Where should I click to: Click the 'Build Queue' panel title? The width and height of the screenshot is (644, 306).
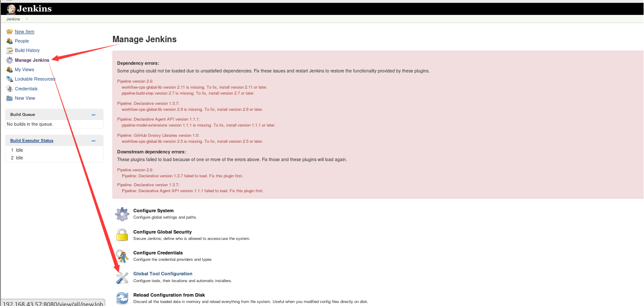(23, 115)
